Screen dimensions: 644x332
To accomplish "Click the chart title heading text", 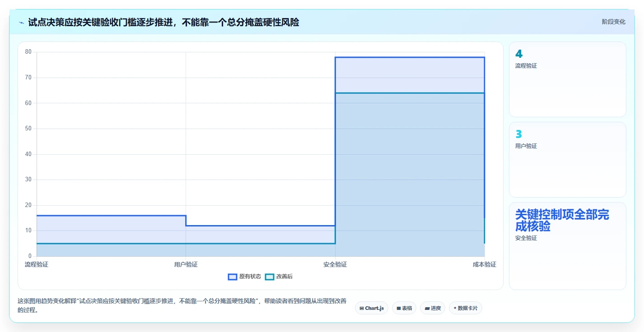I will (x=163, y=22).
